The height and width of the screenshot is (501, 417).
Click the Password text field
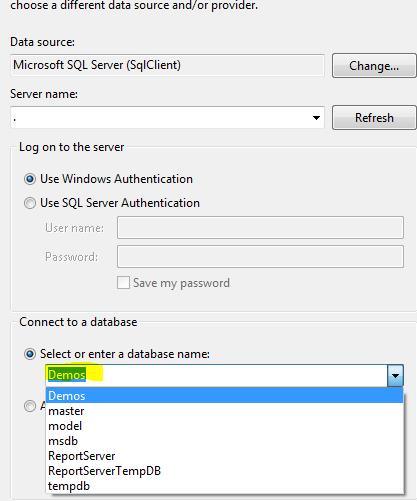point(260,257)
